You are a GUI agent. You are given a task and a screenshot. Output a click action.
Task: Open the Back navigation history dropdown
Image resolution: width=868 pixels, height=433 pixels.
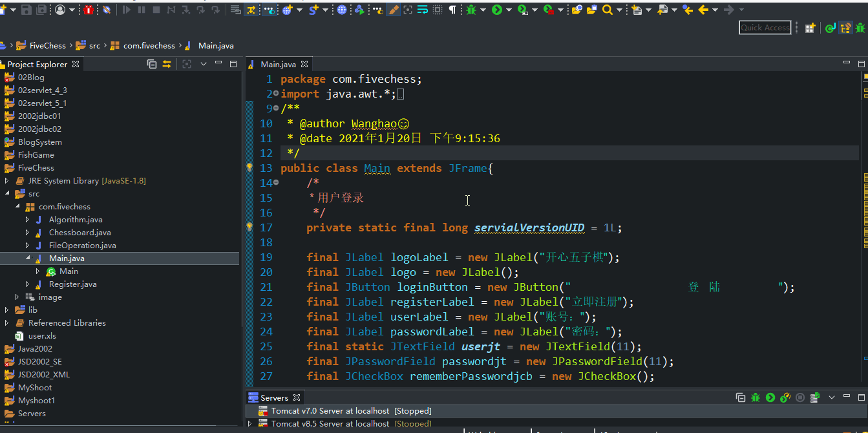coord(715,10)
